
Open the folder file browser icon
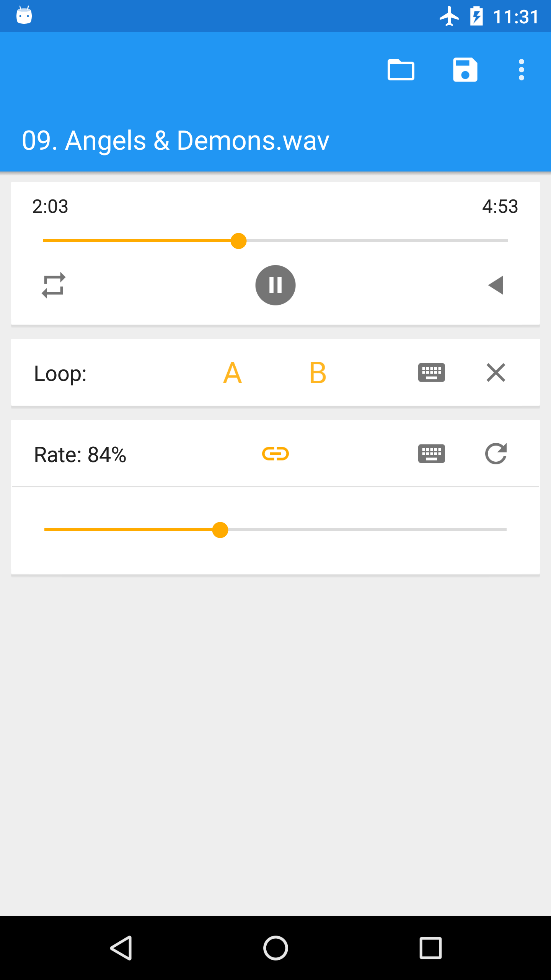tap(401, 70)
